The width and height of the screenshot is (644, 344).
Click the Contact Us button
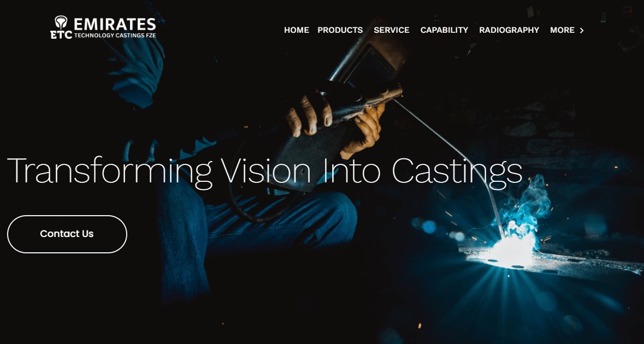pos(67,234)
